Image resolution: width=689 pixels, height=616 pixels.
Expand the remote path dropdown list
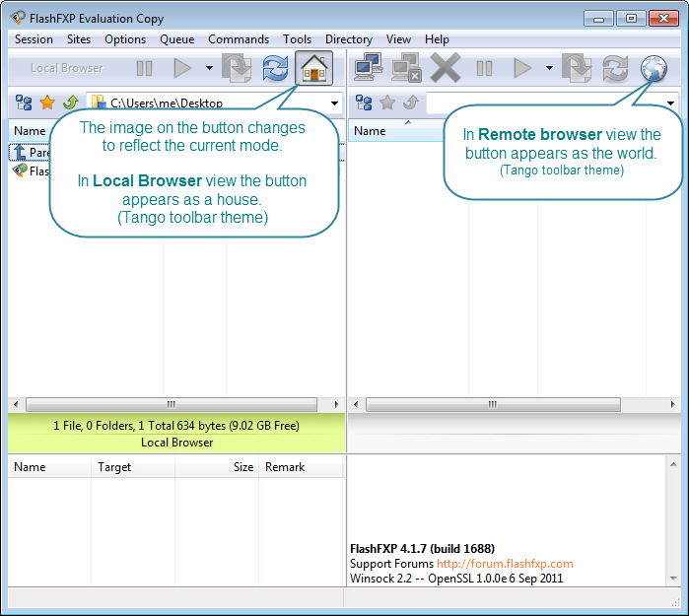click(x=670, y=103)
